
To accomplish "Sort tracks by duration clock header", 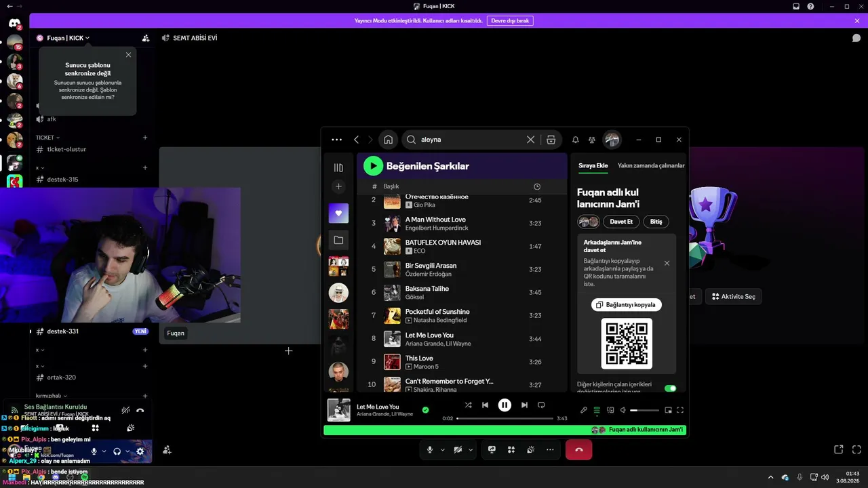I will 537,186.
